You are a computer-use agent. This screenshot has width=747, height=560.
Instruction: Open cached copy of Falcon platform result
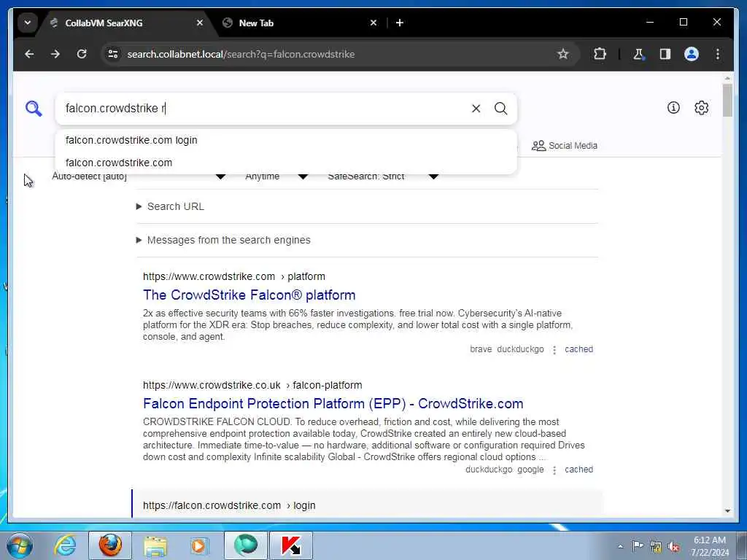pos(578,349)
